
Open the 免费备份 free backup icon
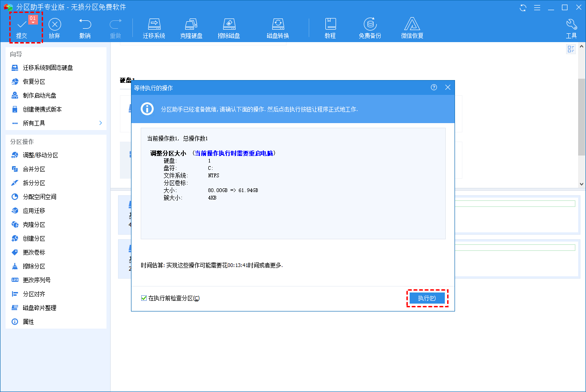pos(369,25)
